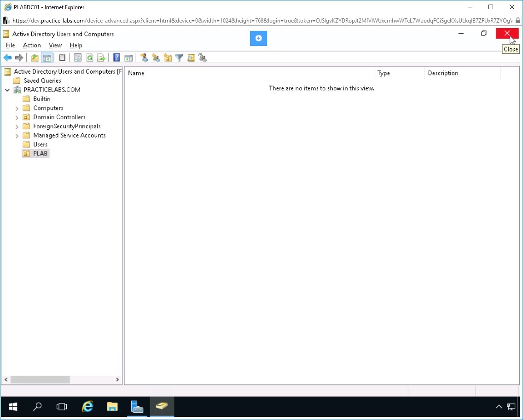
Task: Minimize the Active Directory Users and Computers window
Action: (461, 33)
